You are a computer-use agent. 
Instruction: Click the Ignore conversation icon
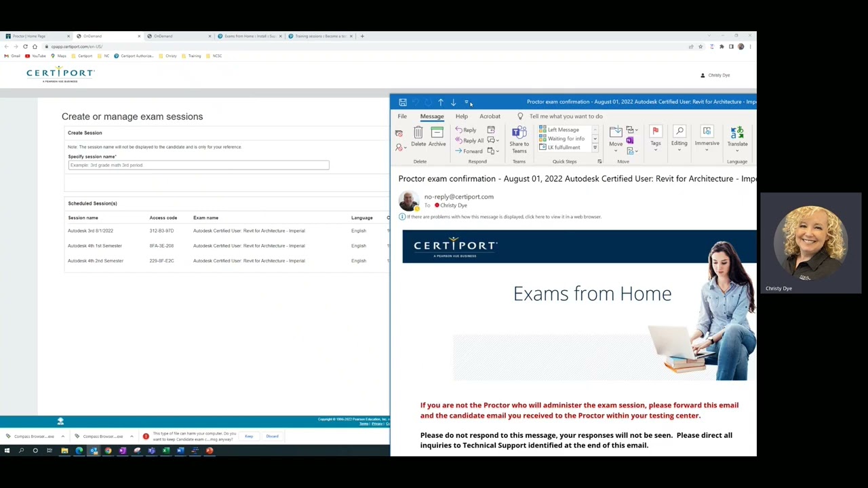(399, 134)
